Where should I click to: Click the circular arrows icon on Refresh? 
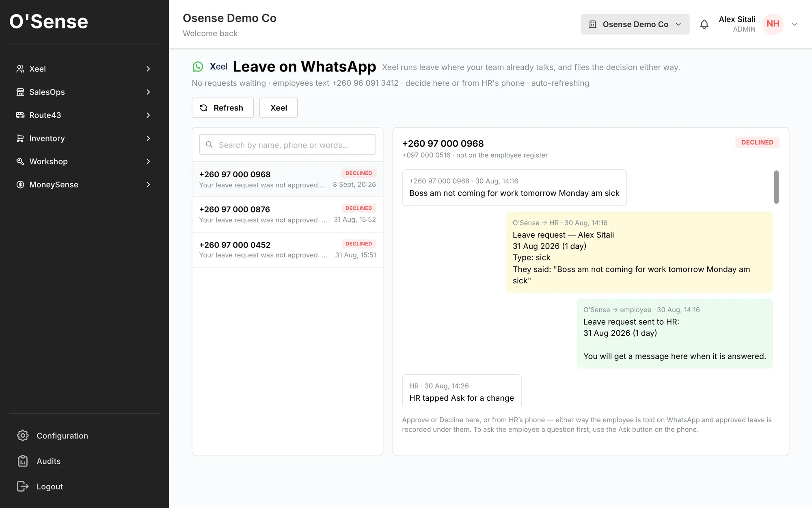[x=204, y=108]
